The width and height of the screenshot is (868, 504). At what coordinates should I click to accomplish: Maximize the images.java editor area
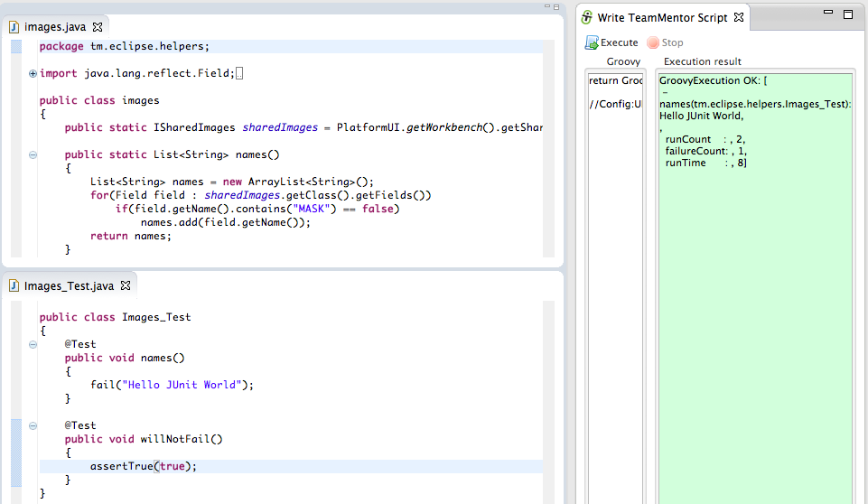pos(555,6)
